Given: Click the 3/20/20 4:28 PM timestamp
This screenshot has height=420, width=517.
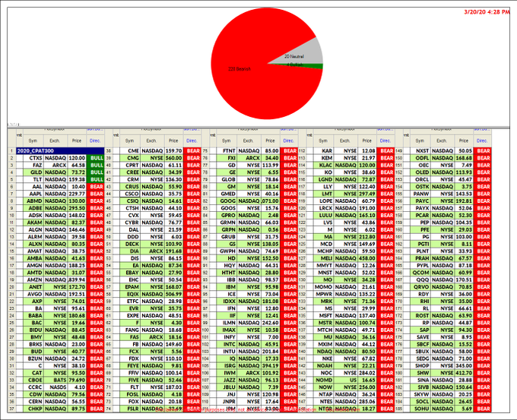Looking at the screenshot, I should 487,12.
